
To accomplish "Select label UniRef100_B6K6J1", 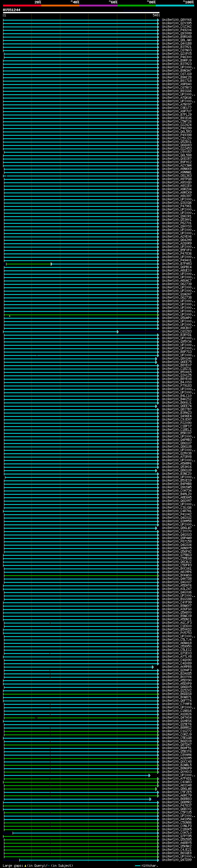I will click(177, 402).
